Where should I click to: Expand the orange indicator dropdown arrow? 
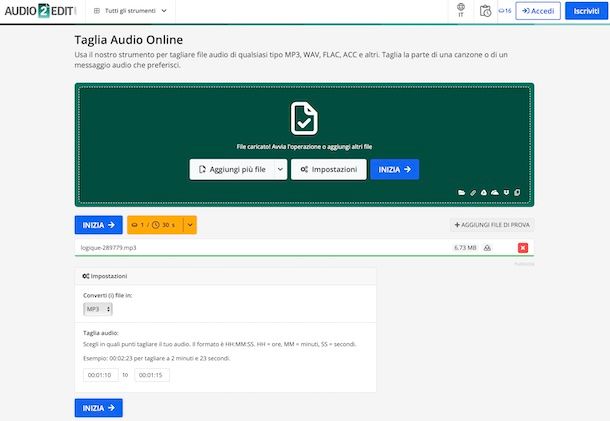[x=190, y=225]
